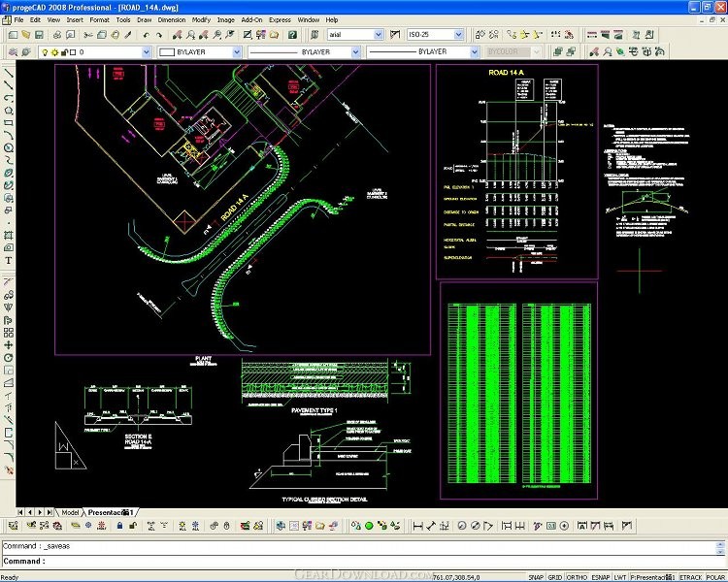Open the Add-On menu

pyautogui.click(x=251, y=20)
